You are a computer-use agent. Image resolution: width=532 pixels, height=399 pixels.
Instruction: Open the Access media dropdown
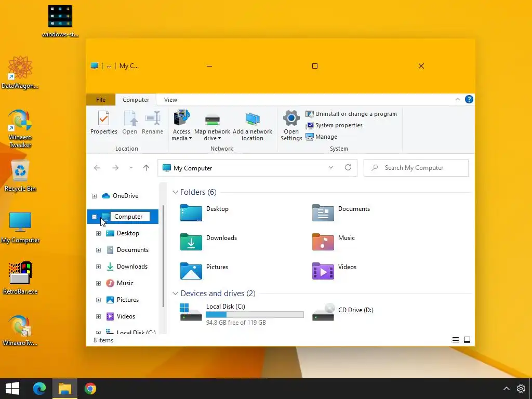pyautogui.click(x=181, y=126)
